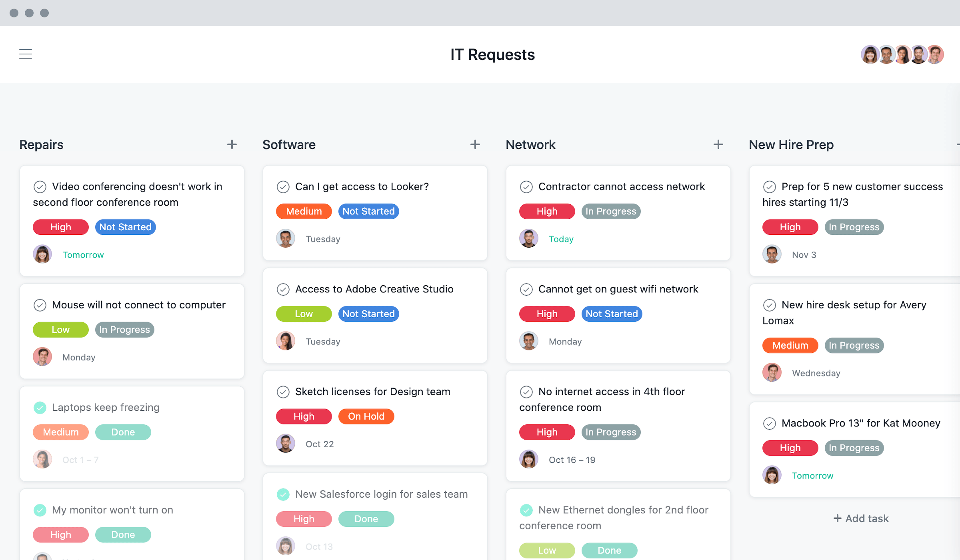Mark Mouse will not connect task complete

tap(40, 305)
